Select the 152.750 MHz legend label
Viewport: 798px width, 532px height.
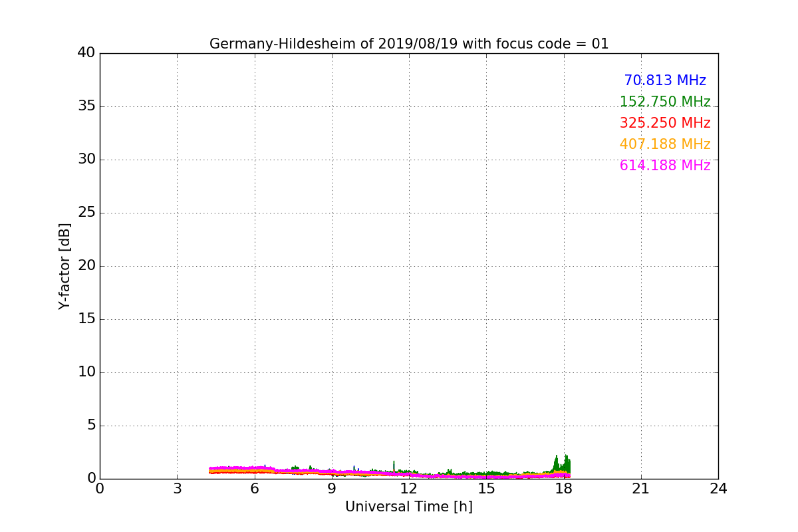(665, 102)
